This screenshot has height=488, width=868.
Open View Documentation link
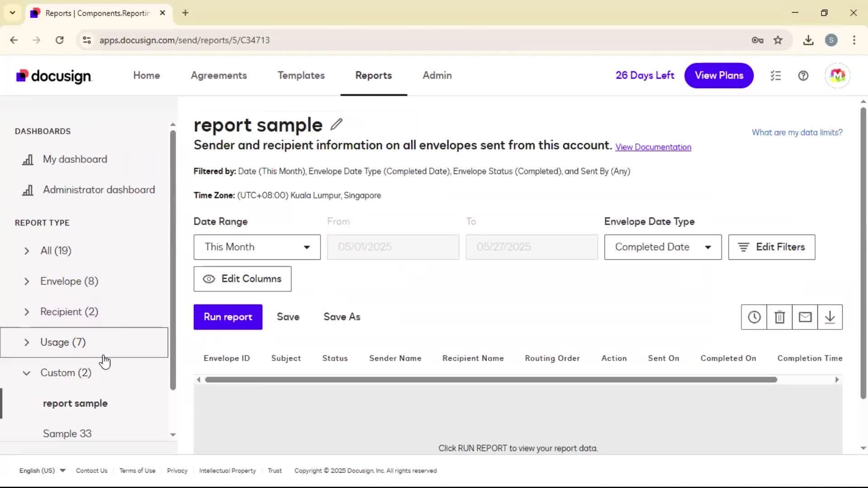tap(653, 147)
